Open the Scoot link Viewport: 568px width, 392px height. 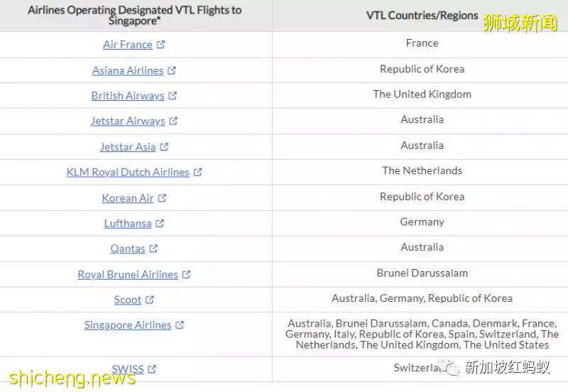(128, 300)
